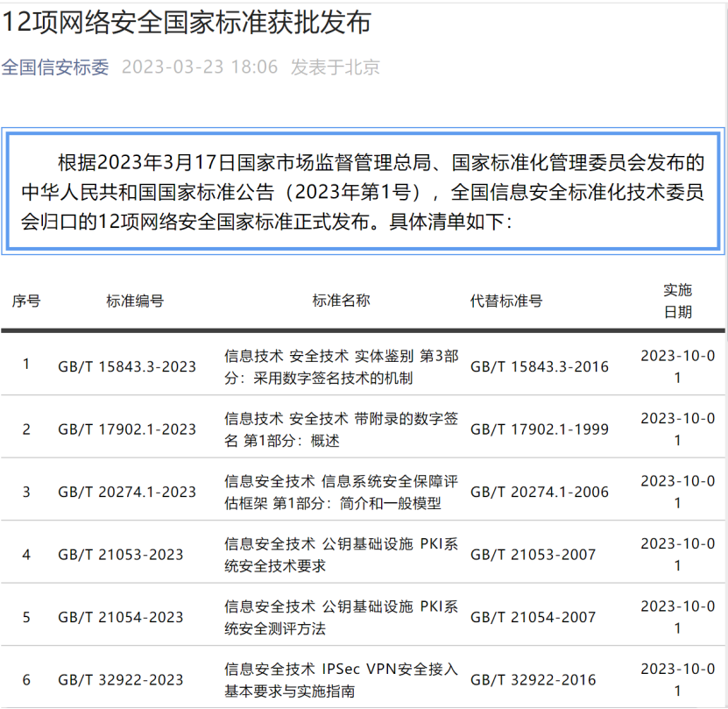728x709 pixels.
Task: Click the 代替标准号 column header
Action: point(506,301)
